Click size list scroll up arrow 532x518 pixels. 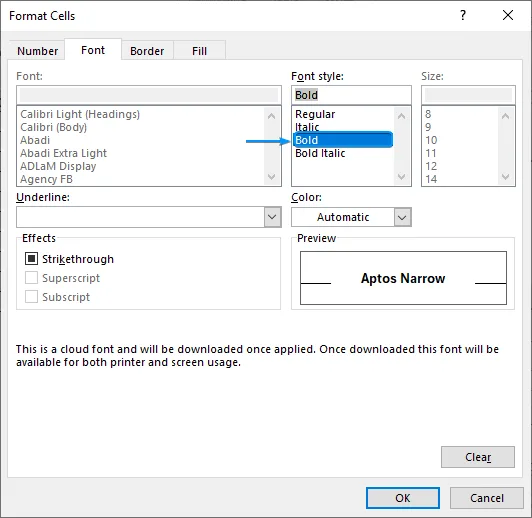tap(506, 116)
